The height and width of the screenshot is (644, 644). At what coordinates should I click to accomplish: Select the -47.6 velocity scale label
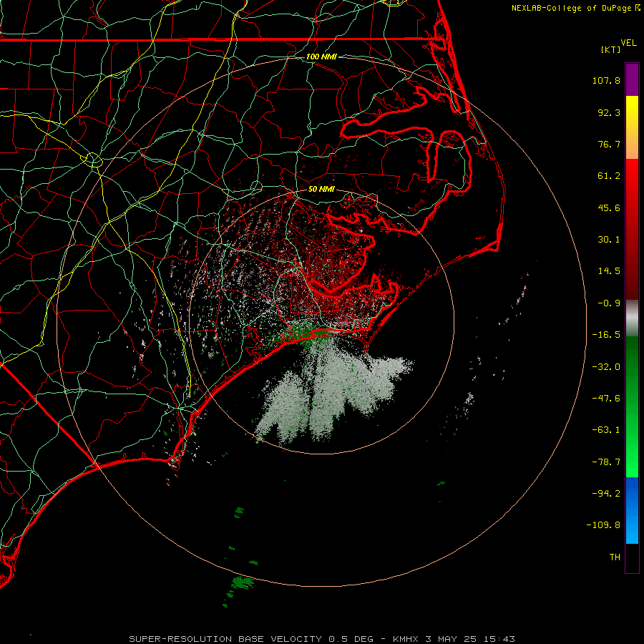(606, 399)
